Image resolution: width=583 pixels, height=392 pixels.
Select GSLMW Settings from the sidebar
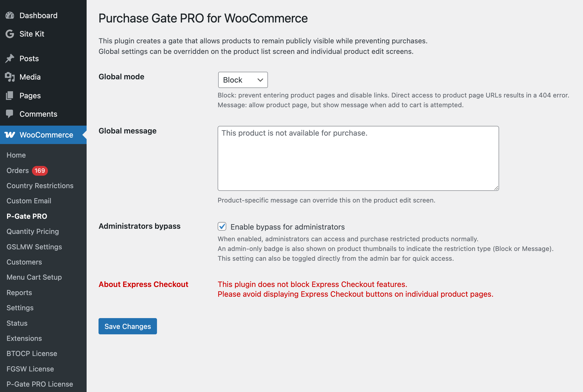pyautogui.click(x=34, y=247)
